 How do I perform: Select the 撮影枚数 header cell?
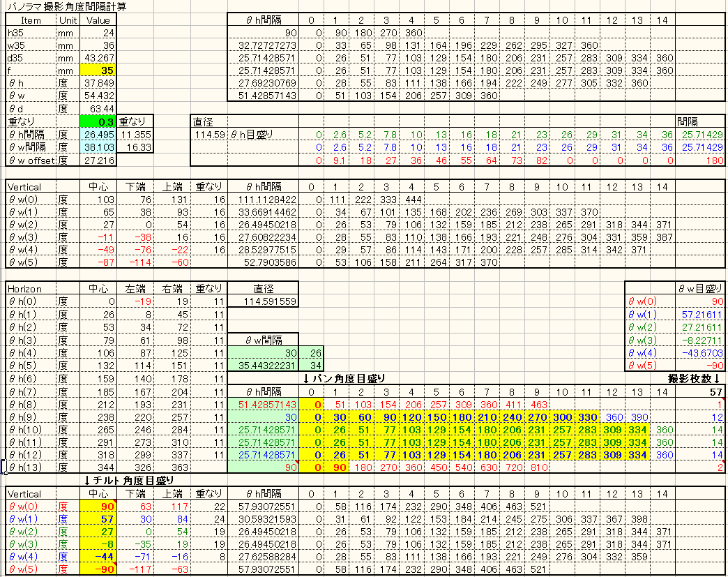pos(692,378)
